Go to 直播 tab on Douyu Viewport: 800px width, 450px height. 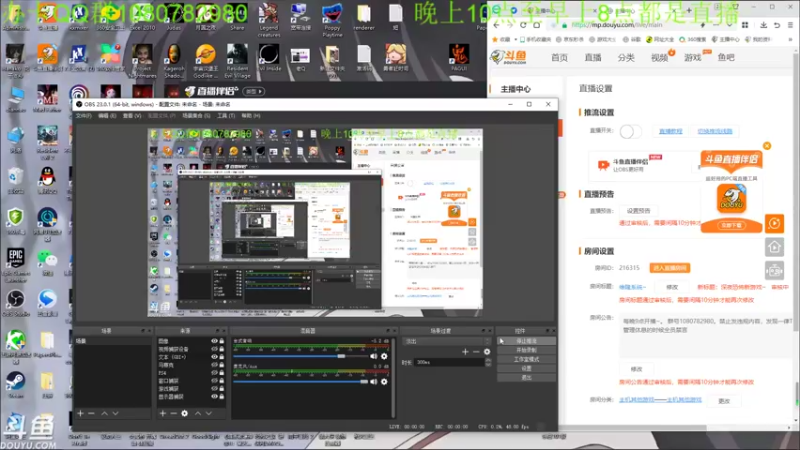pos(593,58)
